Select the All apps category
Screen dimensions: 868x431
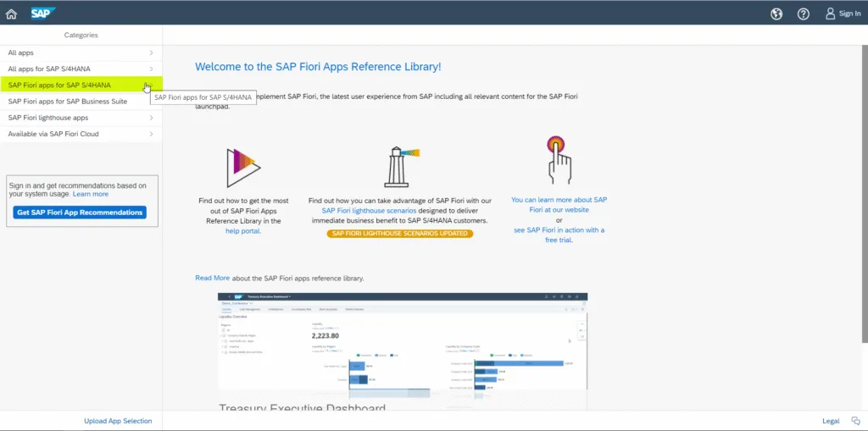pyautogui.click(x=81, y=53)
